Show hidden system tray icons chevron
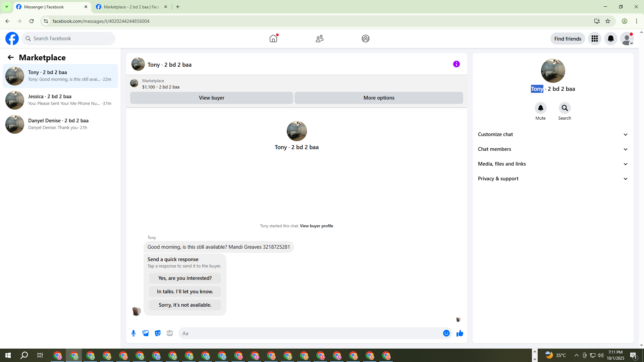 (576, 355)
